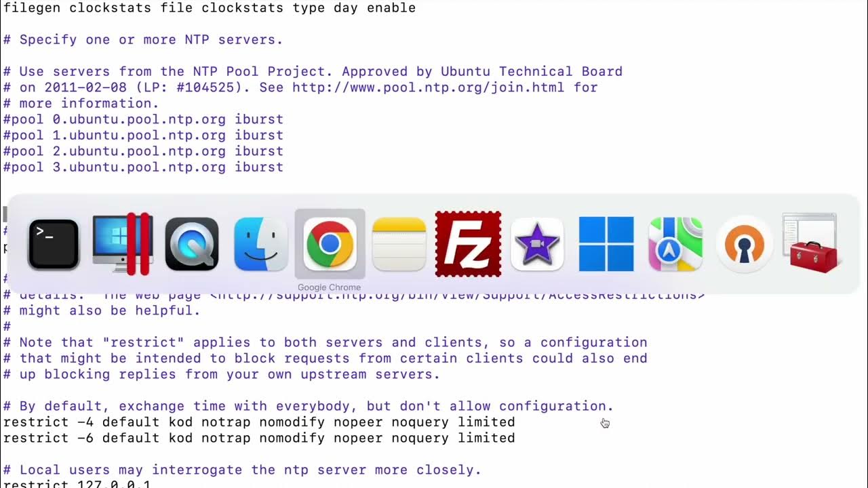Click the 'restrict -6 default kod' line
The image size is (868, 488).
(x=259, y=438)
